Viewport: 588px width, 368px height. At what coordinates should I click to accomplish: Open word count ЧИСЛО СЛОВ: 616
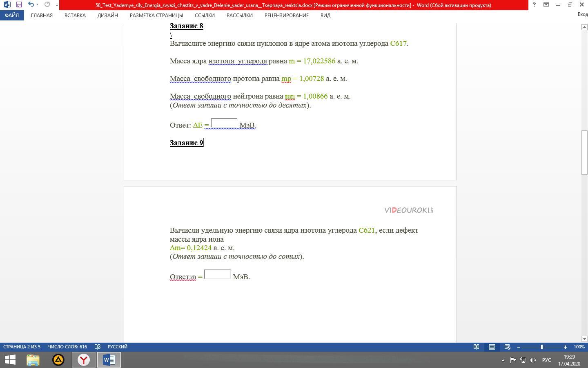[x=67, y=347]
